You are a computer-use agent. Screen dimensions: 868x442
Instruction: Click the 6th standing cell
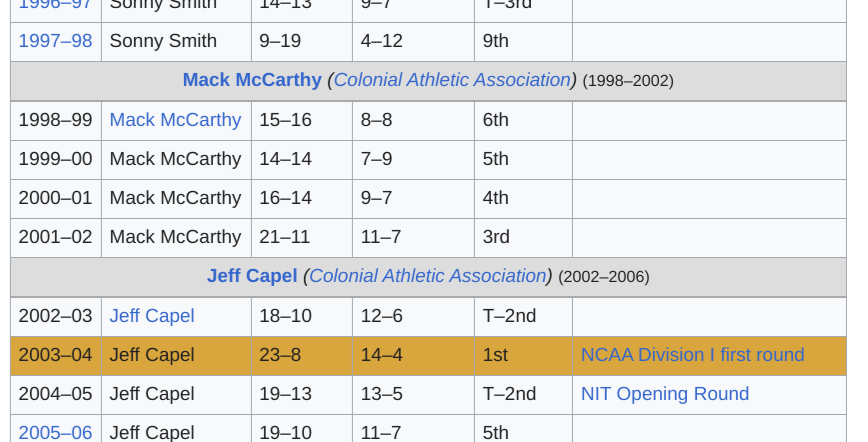496,120
